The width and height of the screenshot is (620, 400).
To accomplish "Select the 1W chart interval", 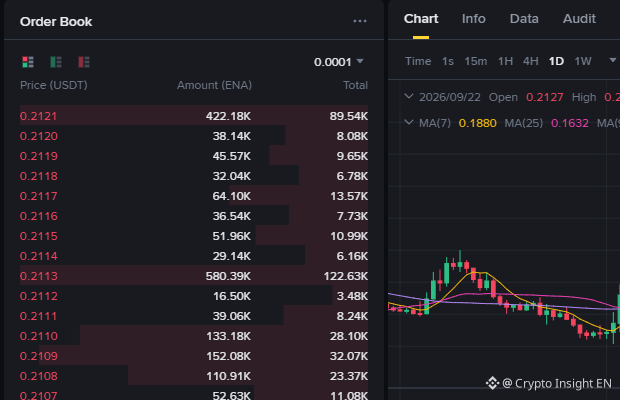I will click(582, 61).
